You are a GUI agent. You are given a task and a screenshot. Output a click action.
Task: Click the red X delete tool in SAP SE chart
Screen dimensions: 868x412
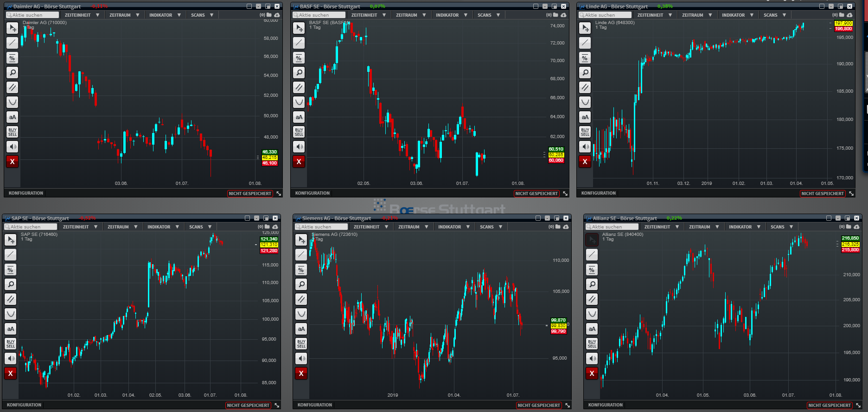11,373
